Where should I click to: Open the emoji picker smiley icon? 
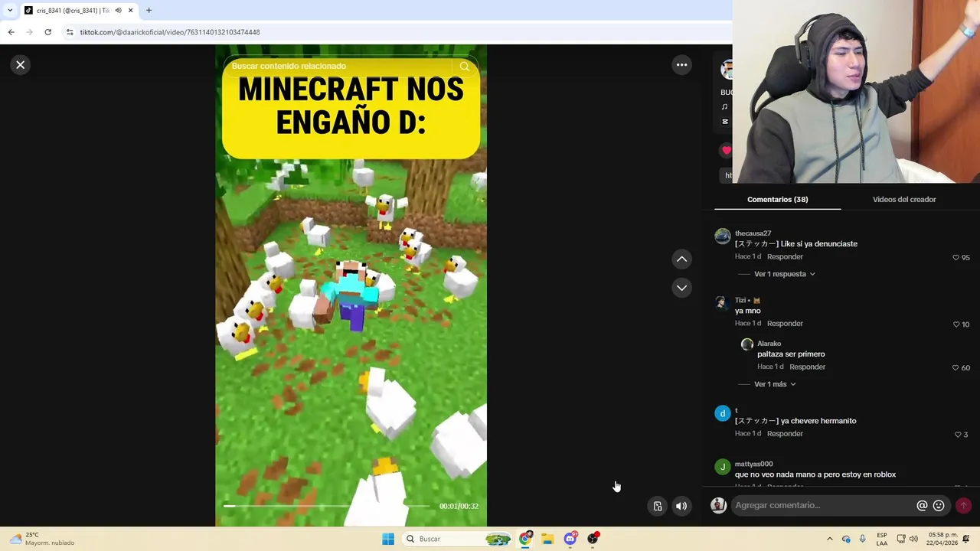tap(939, 506)
